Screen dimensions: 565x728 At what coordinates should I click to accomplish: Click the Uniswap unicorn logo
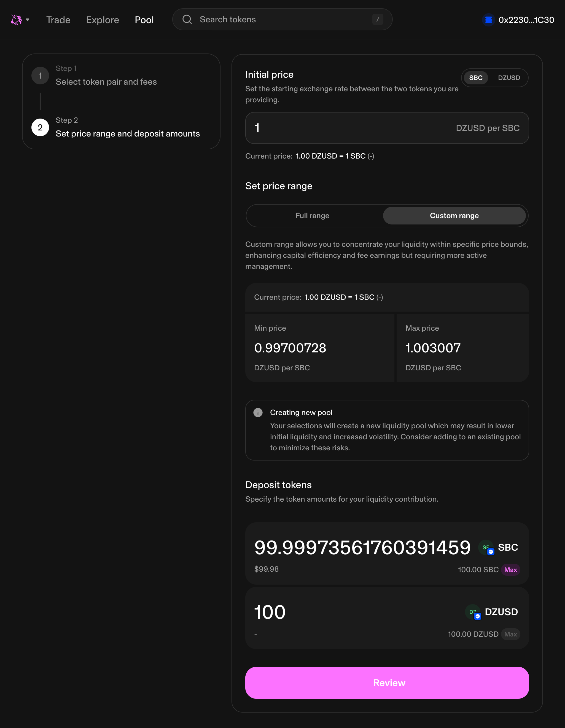16,20
